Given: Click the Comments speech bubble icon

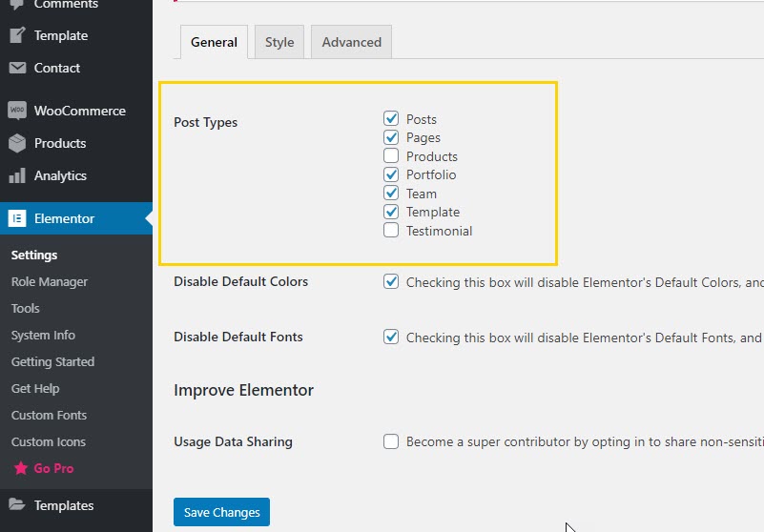Looking at the screenshot, I should pos(17,4).
